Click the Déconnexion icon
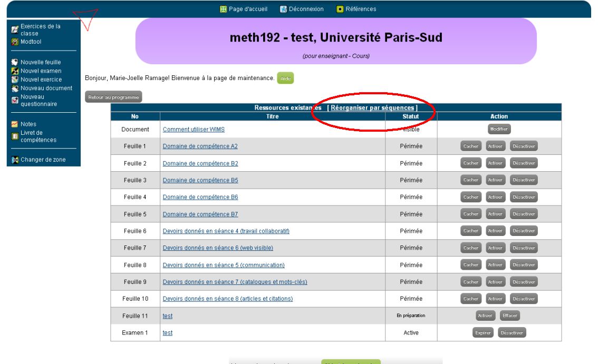The width and height of the screenshot is (598, 364). pyautogui.click(x=283, y=9)
